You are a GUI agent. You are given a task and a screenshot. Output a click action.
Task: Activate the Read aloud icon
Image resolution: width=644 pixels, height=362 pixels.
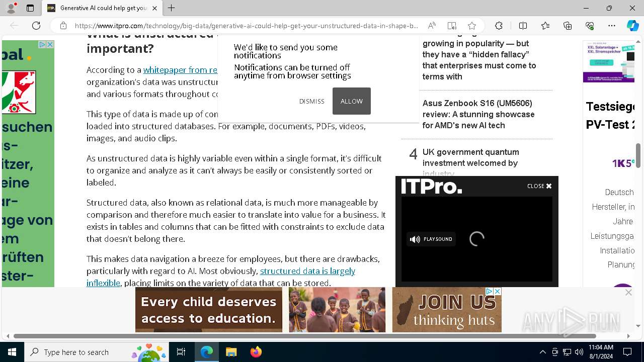(x=432, y=26)
